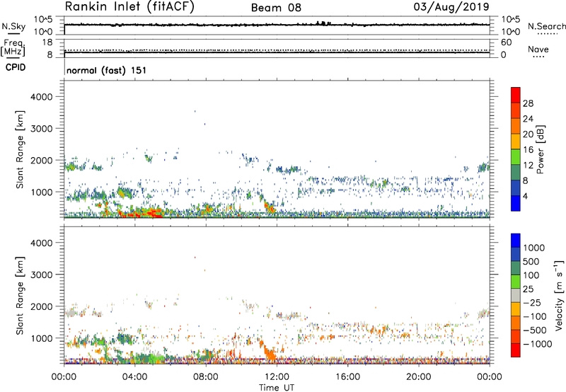The height and width of the screenshot is (392, 566).
Task: Click the '-100' velocity color bar label
Action: pos(535,316)
